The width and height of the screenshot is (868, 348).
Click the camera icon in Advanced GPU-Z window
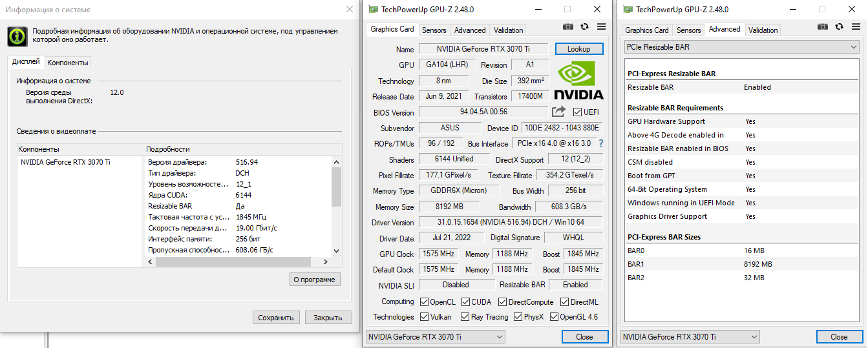coord(822,26)
